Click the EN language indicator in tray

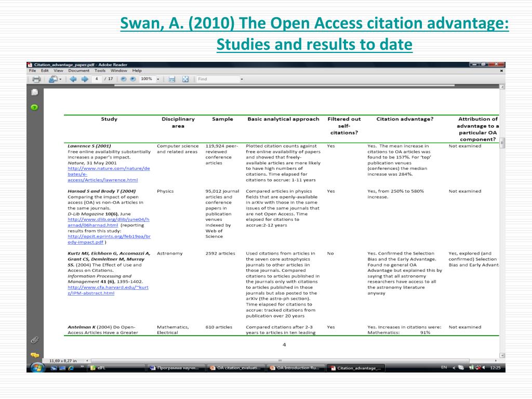click(x=444, y=367)
